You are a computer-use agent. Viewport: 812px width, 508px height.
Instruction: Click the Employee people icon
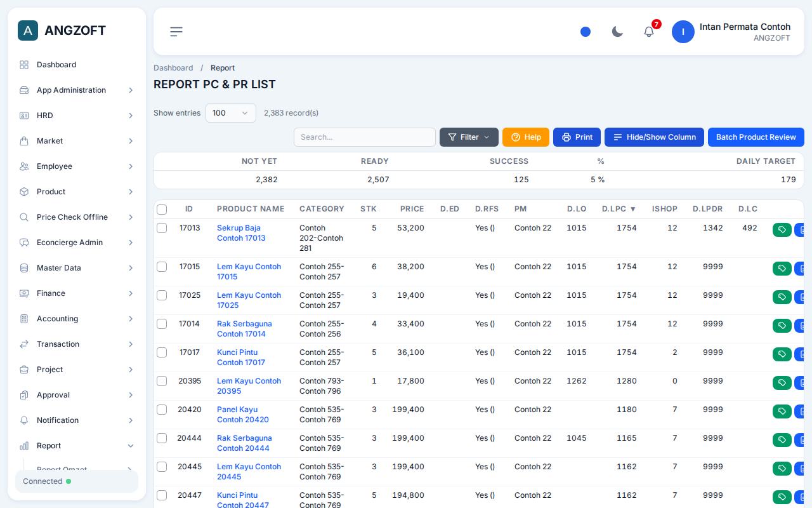(24, 166)
